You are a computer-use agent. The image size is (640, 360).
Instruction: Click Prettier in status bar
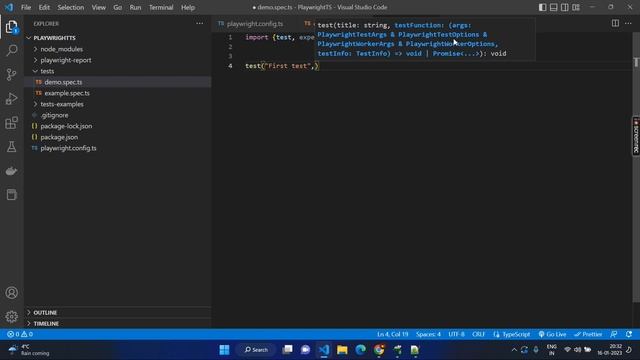[588, 334]
